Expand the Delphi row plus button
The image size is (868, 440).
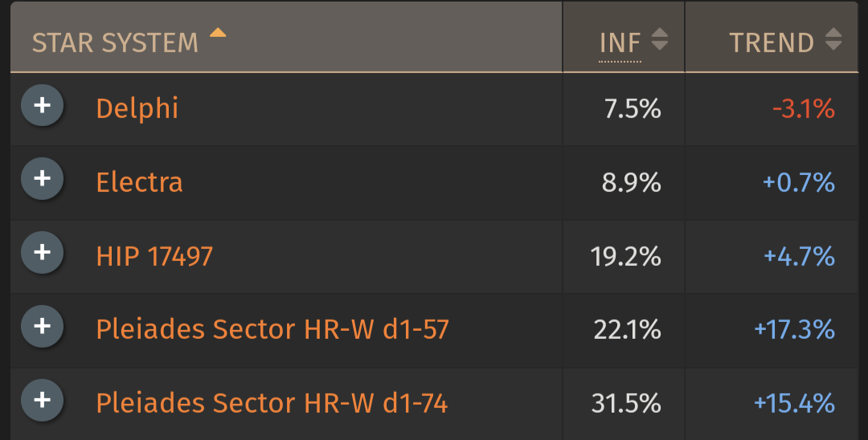click(x=42, y=105)
